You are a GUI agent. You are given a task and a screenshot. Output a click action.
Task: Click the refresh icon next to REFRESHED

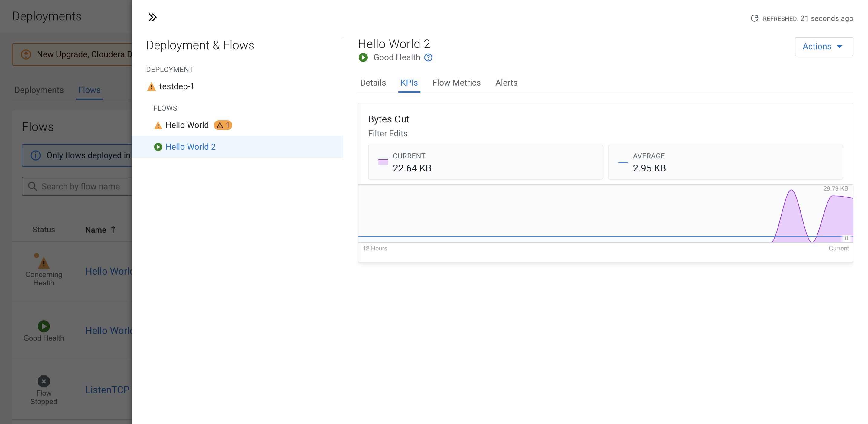tap(754, 18)
